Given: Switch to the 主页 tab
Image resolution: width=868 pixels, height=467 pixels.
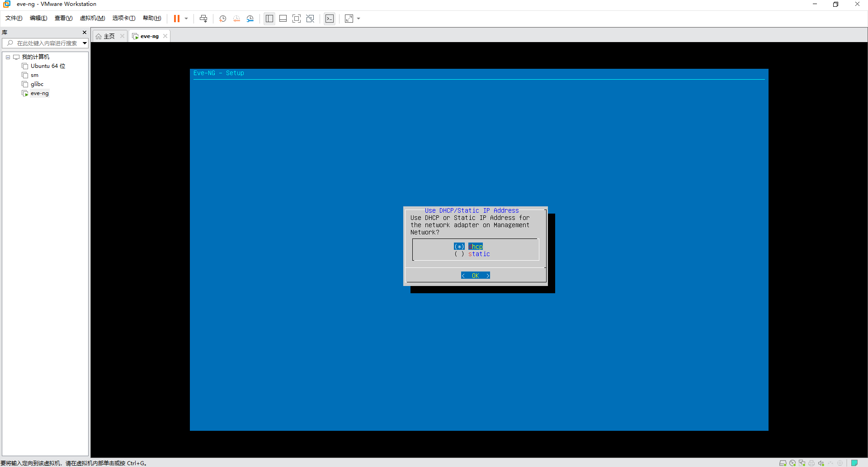Looking at the screenshot, I should (109, 36).
